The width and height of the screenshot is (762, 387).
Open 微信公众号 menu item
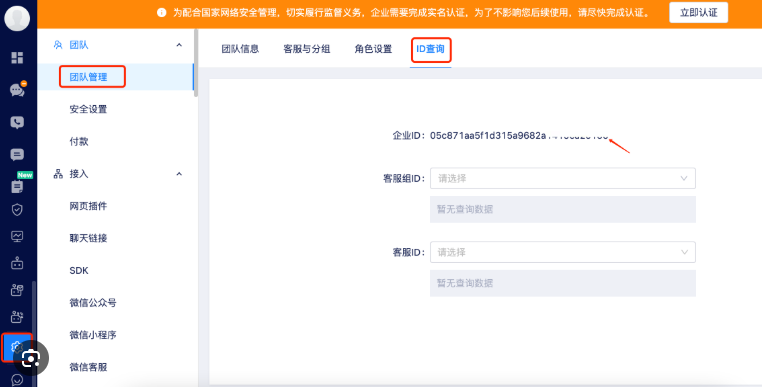pyautogui.click(x=93, y=303)
